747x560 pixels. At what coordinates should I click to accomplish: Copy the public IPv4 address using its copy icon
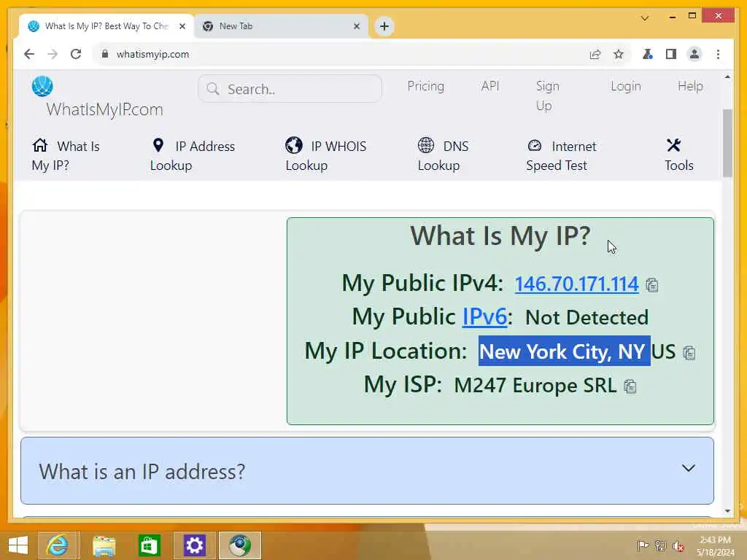click(651, 285)
